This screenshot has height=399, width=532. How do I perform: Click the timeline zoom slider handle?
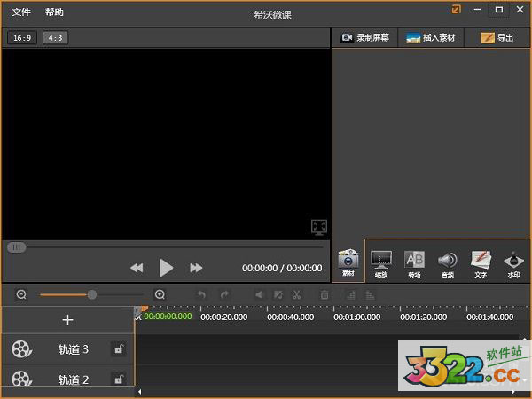tap(91, 294)
